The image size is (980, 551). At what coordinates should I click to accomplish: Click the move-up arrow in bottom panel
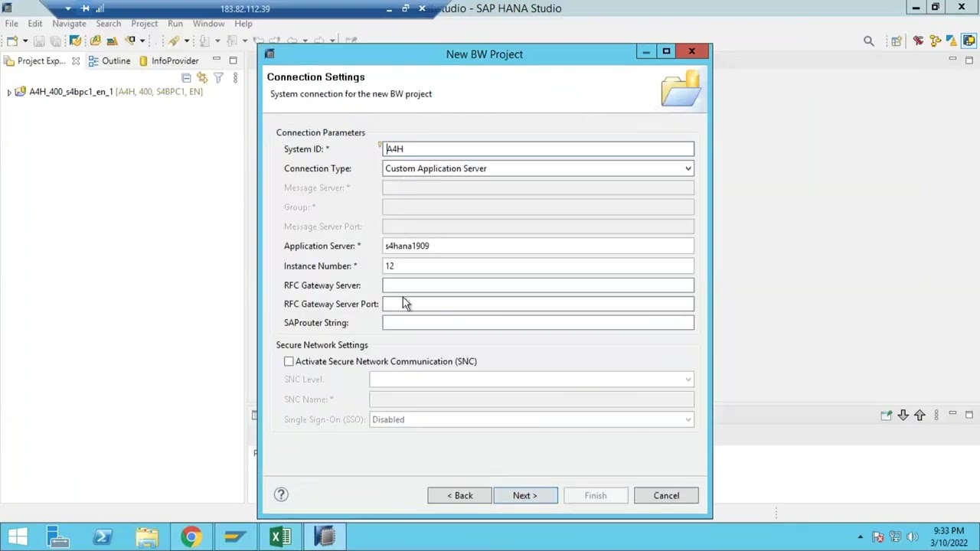(920, 415)
